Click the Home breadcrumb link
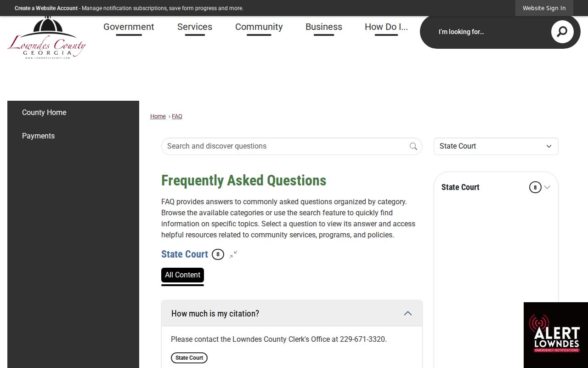This screenshot has height=368, width=588. [158, 116]
